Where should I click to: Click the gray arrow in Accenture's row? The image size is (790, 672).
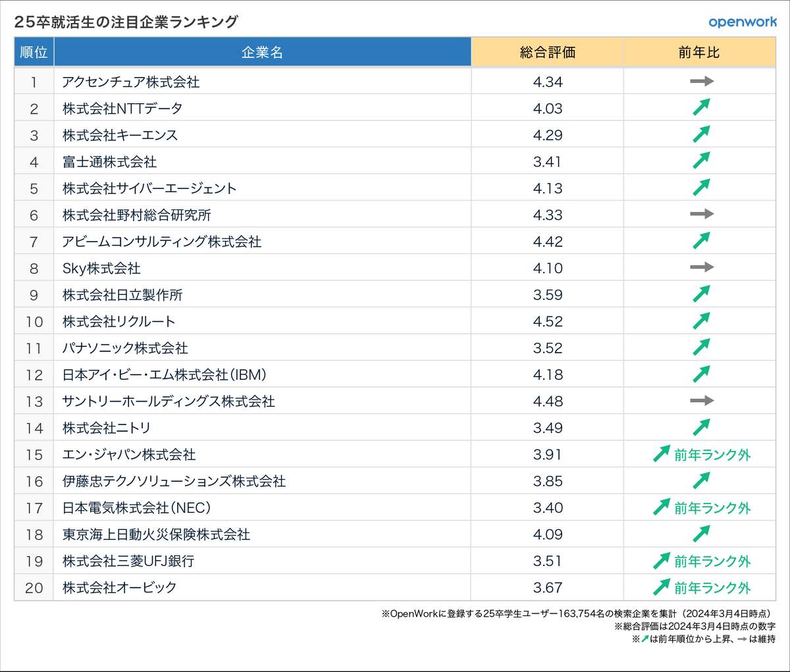[701, 82]
